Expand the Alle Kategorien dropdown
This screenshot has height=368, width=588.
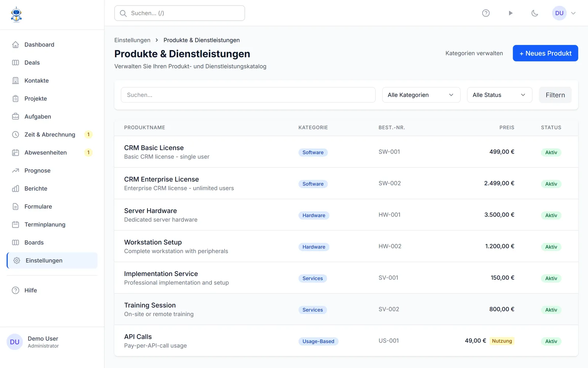(421, 95)
